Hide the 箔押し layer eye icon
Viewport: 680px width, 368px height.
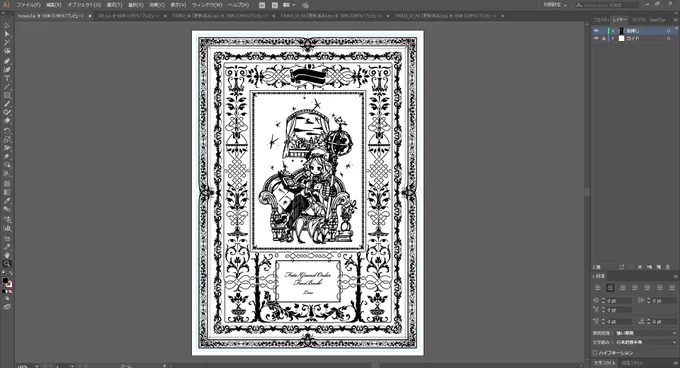596,31
